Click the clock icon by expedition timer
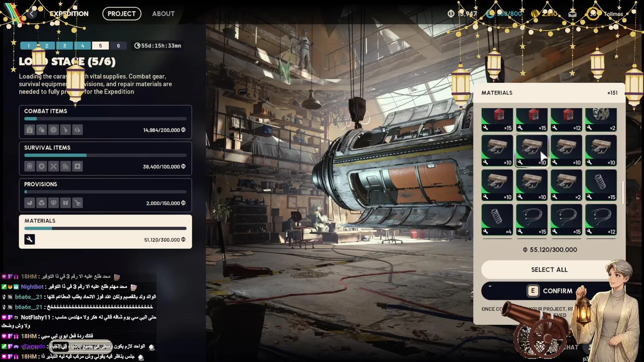 tap(137, 46)
